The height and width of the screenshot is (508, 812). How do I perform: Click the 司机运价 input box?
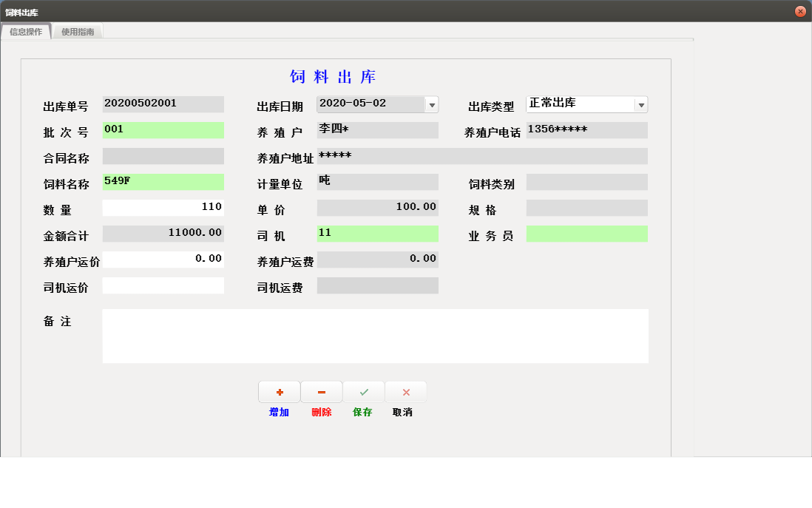[x=163, y=285]
